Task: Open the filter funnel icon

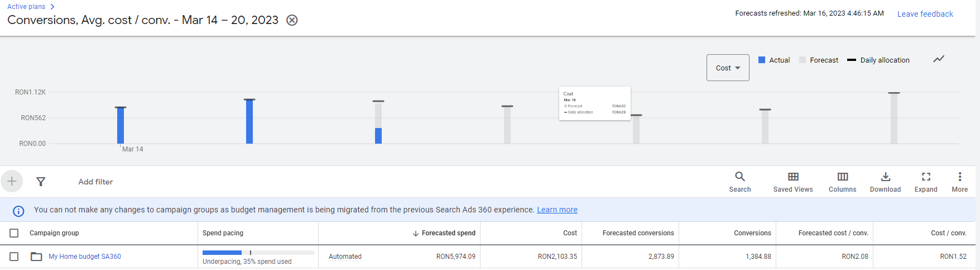Action: pyautogui.click(x=41, y=182)
